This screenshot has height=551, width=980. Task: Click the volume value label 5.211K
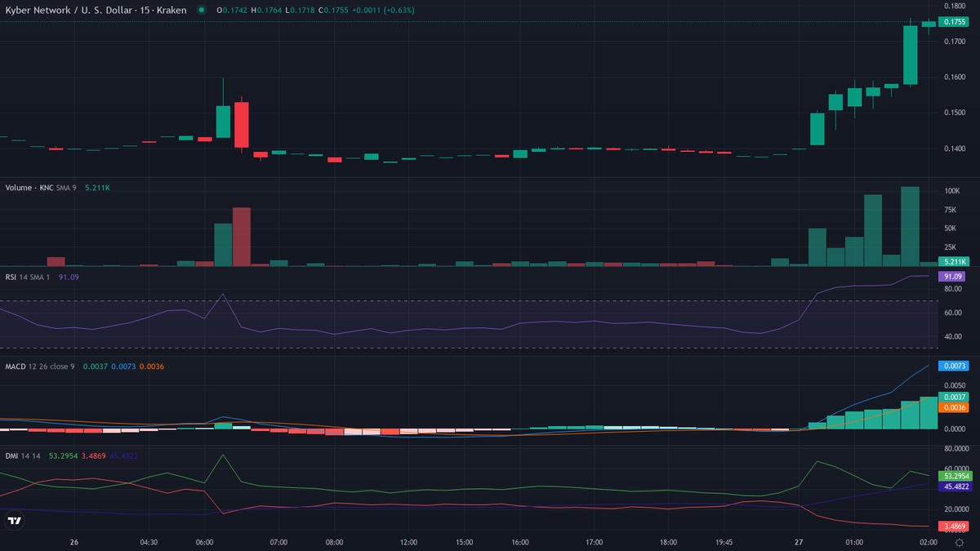pos(955,261)
